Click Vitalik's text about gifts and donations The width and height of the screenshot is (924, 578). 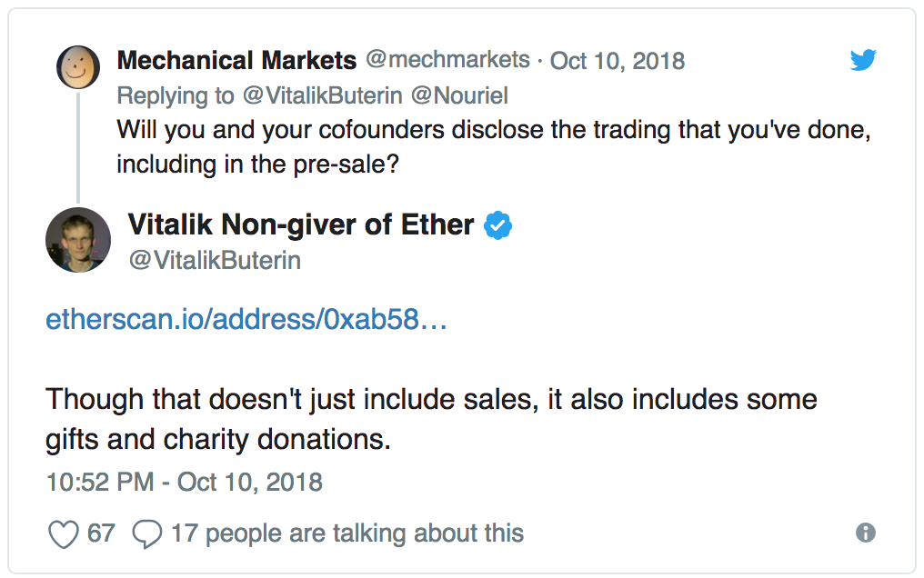[431, 419]
